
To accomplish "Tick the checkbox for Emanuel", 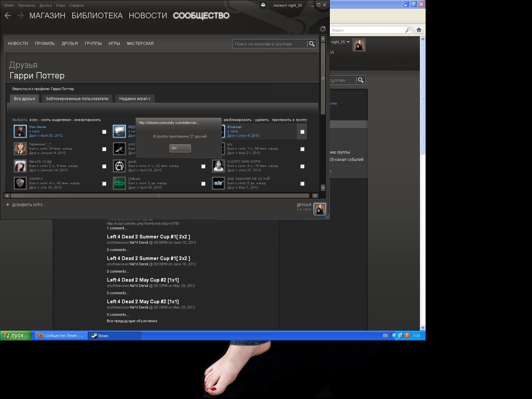I will [302, 132].
